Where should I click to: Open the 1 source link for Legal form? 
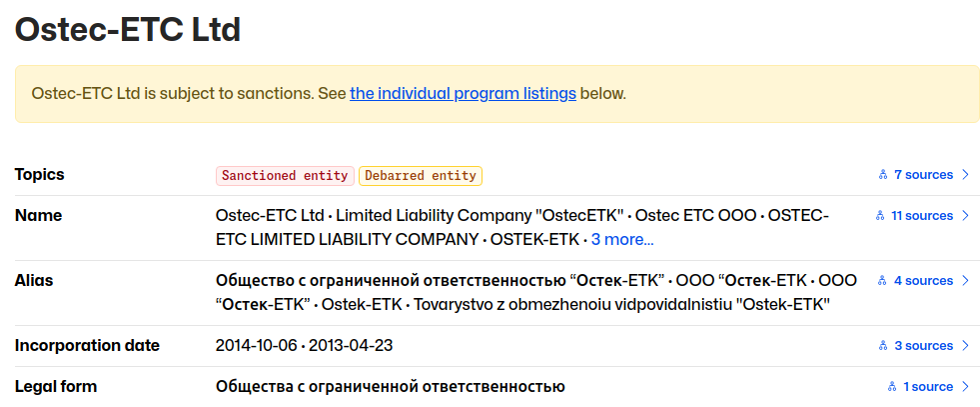pyautogui.click(x=928, y=387)
